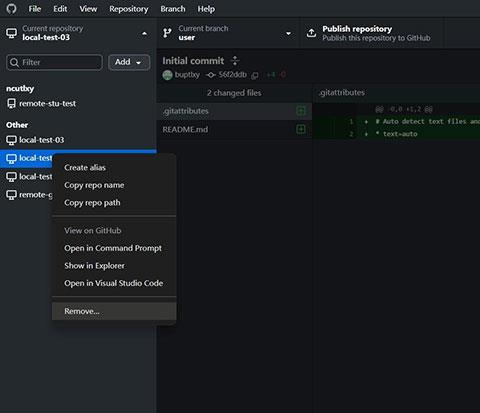Screen dimensions: 480x413
Task: Click the upload icon in Publish repository
Action: (x=311, y=33)
